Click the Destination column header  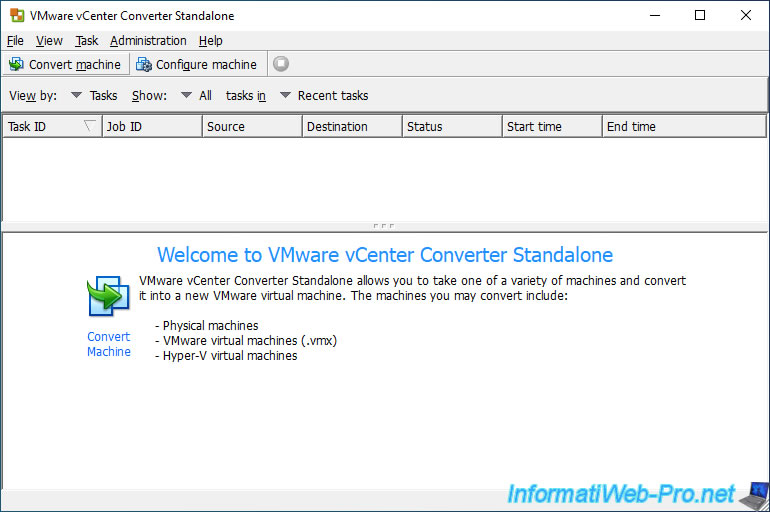(352, 127)
